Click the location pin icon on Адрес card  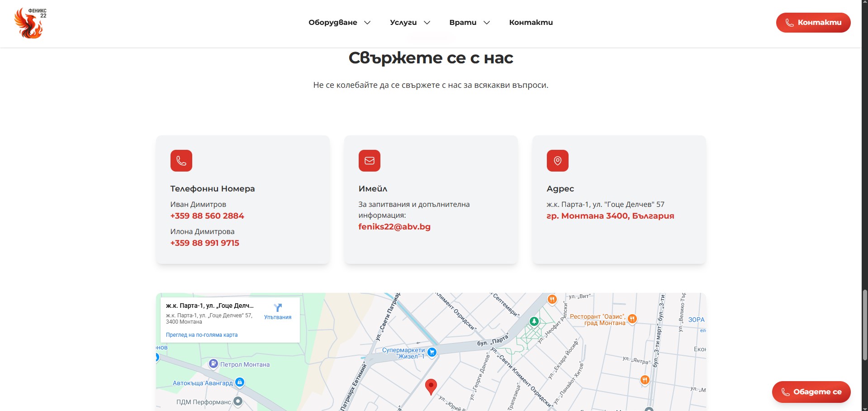557,160
